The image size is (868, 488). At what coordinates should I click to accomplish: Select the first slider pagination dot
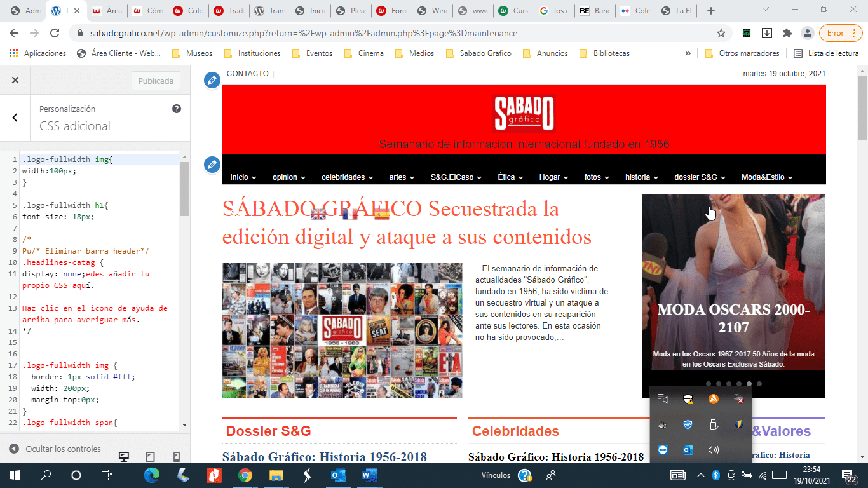coord(708,384)
